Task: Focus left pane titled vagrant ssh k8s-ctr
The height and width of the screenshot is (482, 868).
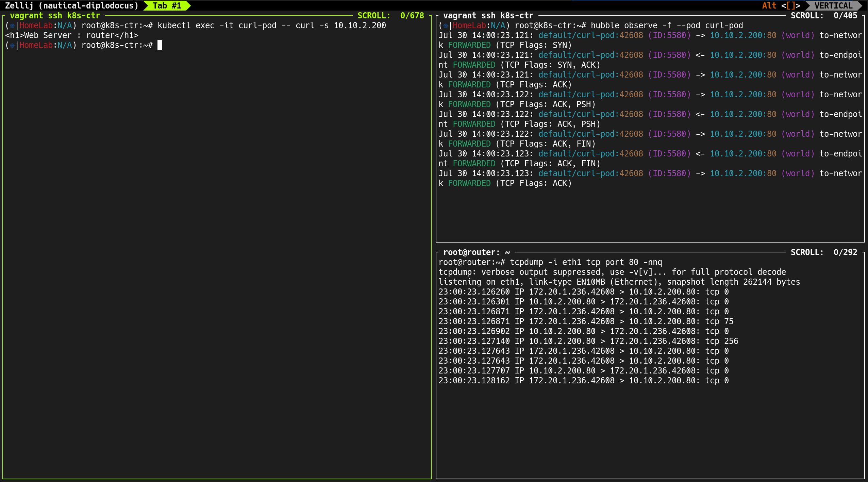Action: click(55, 15)
